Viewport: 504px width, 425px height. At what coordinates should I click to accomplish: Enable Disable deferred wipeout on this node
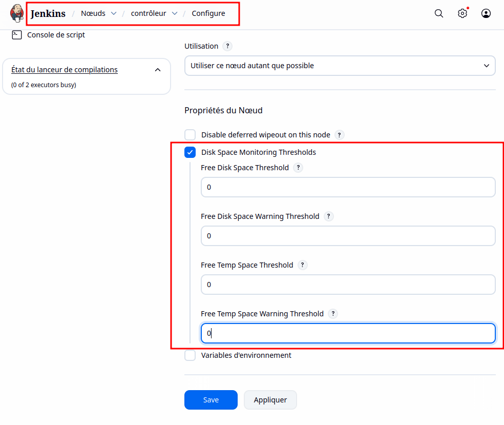[x=190, y=135]
